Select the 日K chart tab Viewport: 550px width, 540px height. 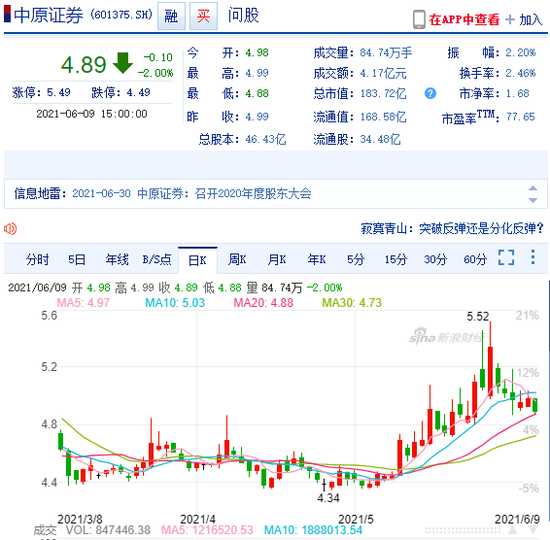(197, 260)
